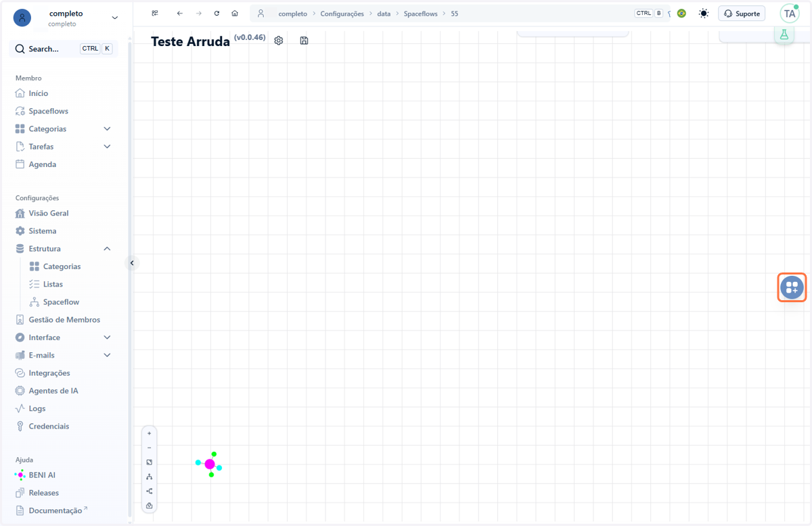Open Gestão de Membros
The width and height of the screenshot is (812, 526).
pos(64,320)
